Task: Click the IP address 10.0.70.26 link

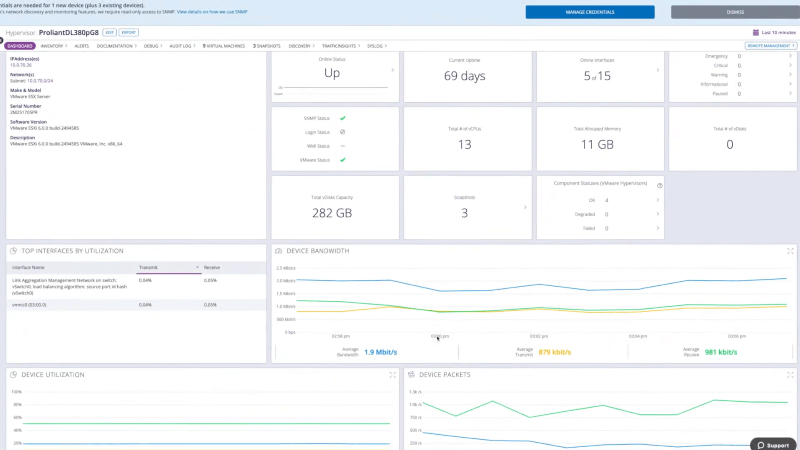Action: [x=21, y=65]
